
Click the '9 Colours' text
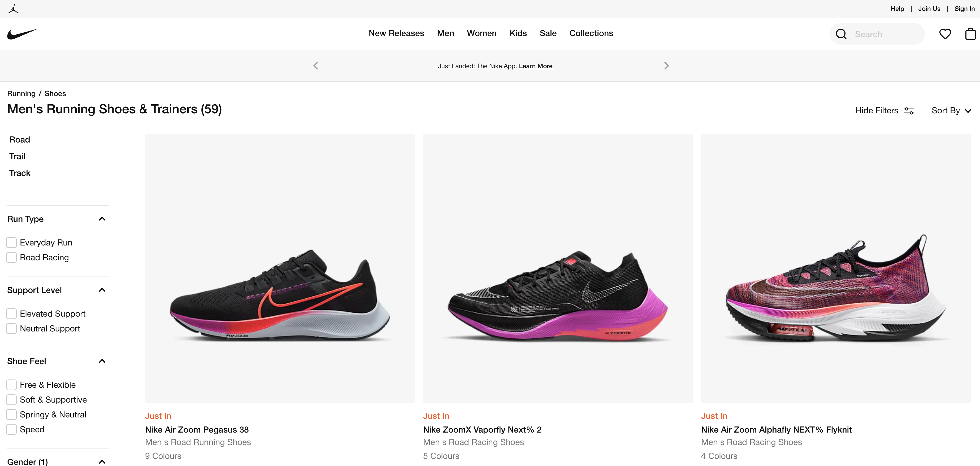pyautogui.click(x=163, y=456)
